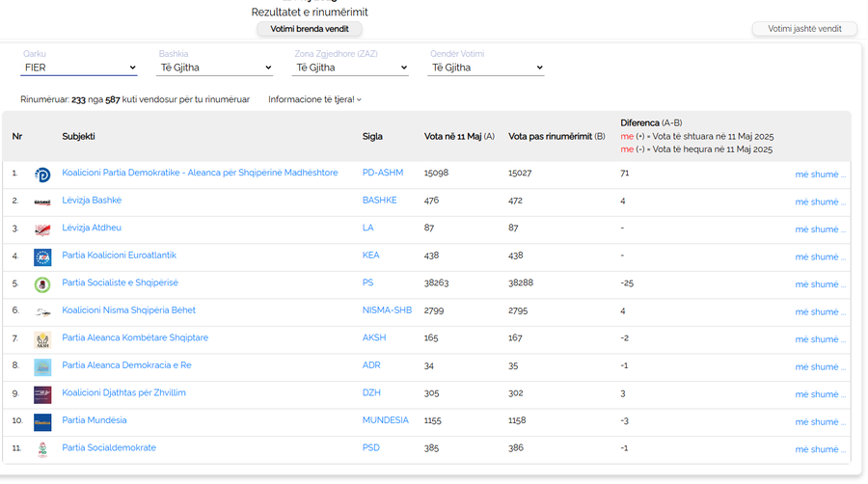Expand Informacione të tjera section

coord(315,99)
